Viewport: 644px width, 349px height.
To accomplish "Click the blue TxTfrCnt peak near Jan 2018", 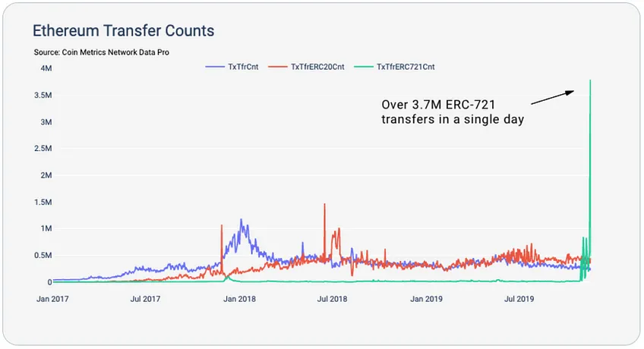I will 241,221.
